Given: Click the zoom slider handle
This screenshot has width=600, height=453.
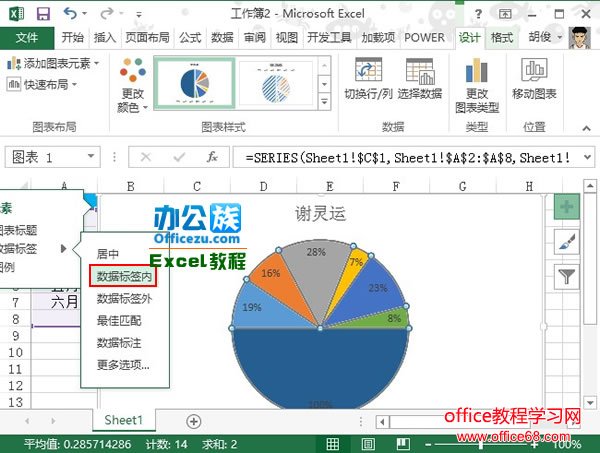Looking at the screenshot, I should pyautogui.click(x=481, y=445).
